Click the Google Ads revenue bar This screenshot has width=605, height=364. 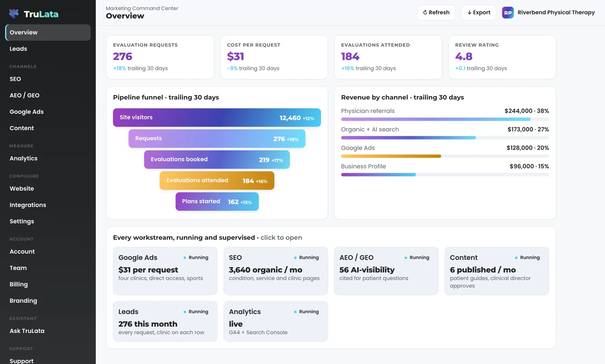tap(445, 156)
